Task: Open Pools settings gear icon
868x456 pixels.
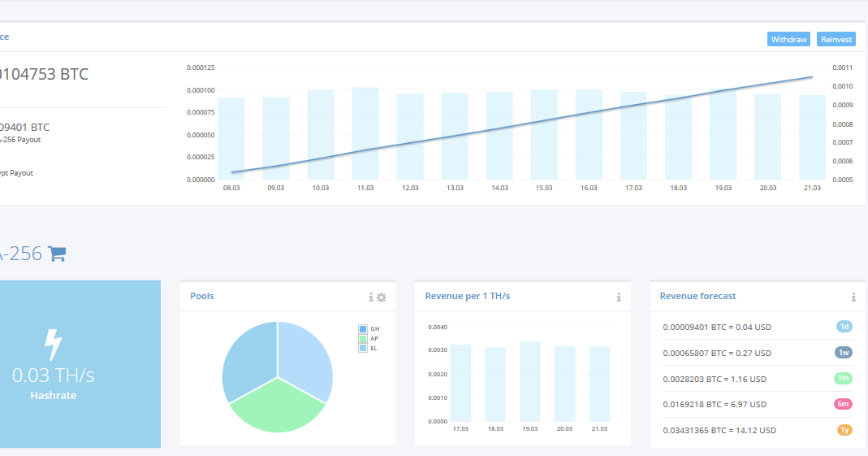Action: [x=382, y=297]
